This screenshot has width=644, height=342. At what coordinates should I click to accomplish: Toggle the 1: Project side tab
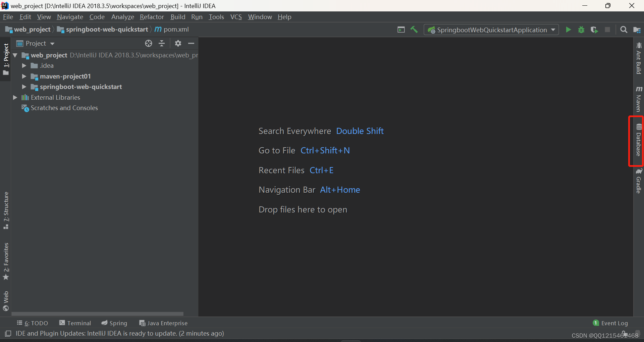click(x=6, y=59)
